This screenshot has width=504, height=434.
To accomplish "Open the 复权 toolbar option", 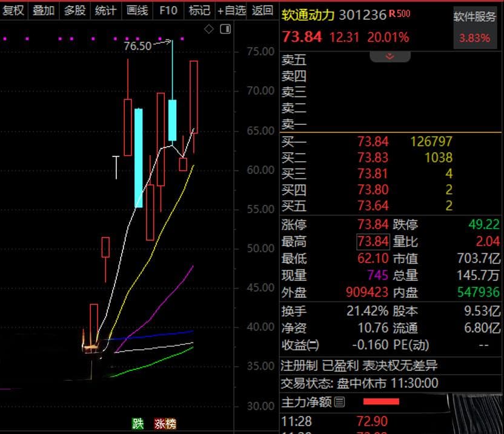I will click(13, 11).
